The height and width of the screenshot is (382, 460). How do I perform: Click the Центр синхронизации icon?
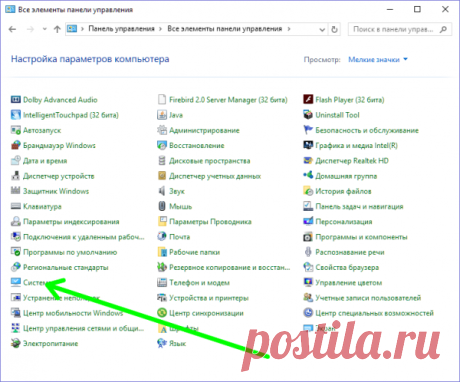click(162, 313)
